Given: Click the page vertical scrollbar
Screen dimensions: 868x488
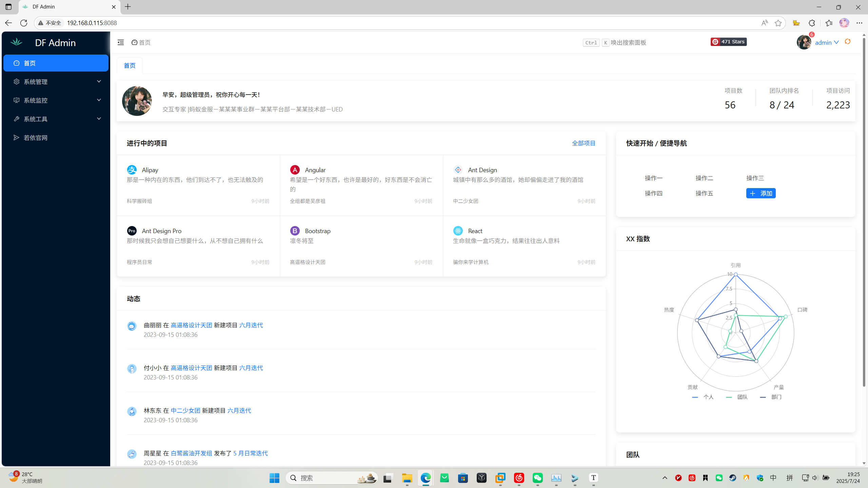Looking at the screenshot, I should tap(864, 212).
